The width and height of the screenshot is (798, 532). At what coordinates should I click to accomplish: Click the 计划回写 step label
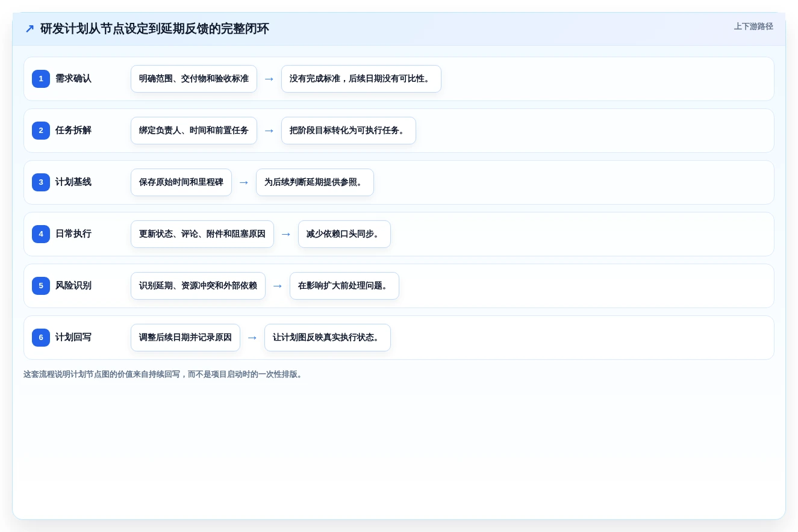click(x=73, y=338)
